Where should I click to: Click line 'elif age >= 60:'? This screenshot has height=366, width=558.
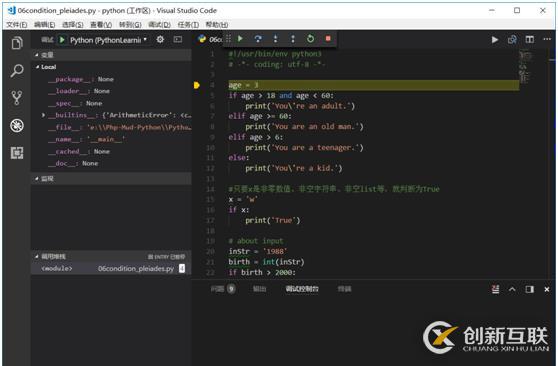click(260, 116)
